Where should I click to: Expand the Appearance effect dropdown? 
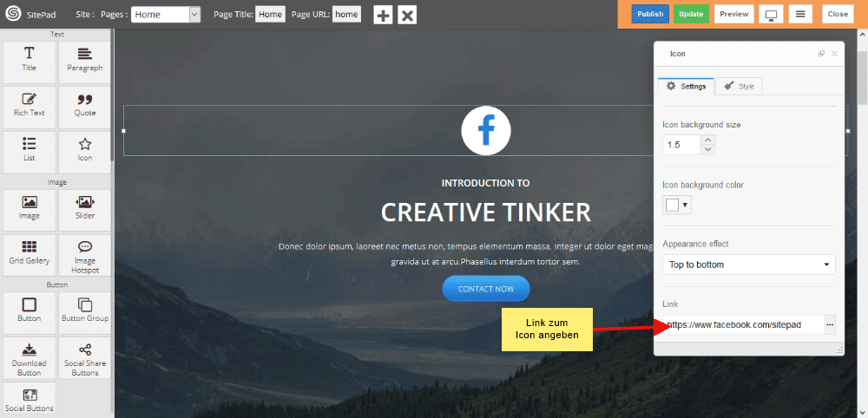point(749,265)
